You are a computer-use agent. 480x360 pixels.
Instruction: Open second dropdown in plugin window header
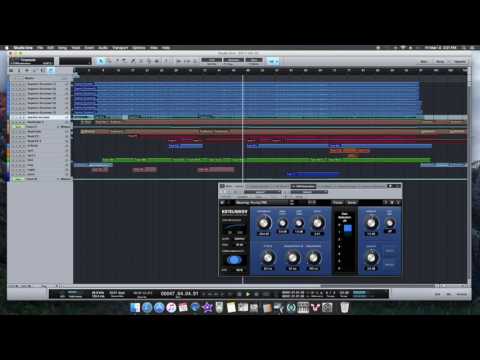point(309,192)
